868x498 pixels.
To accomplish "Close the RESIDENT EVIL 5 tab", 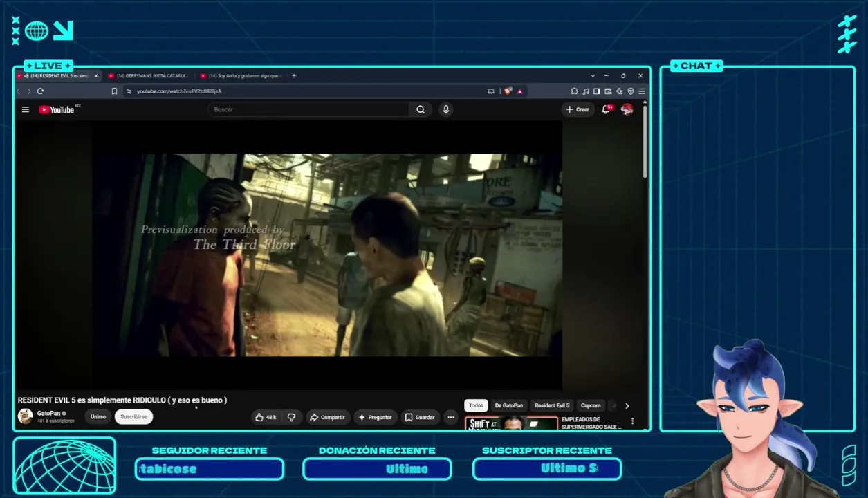I will coord(96,76).
